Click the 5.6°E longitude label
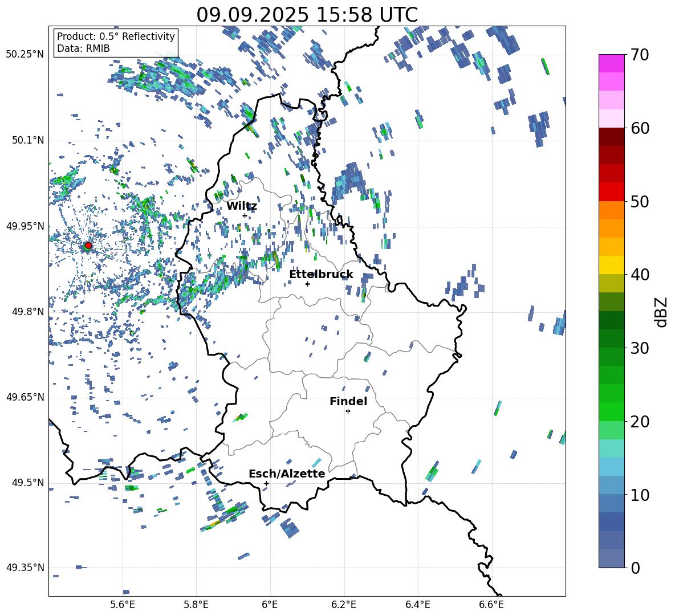 (x=123, y=605)
